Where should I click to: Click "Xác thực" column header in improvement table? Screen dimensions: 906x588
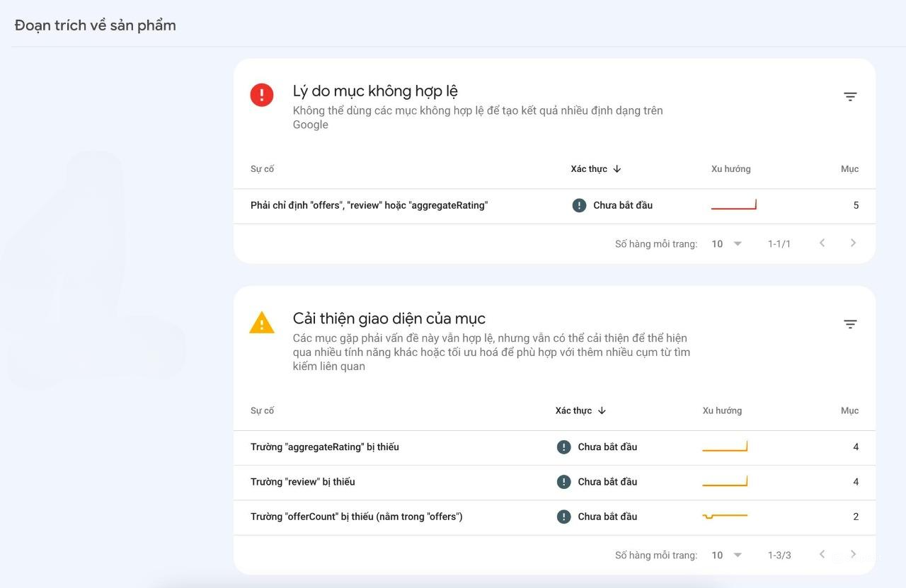573,410
